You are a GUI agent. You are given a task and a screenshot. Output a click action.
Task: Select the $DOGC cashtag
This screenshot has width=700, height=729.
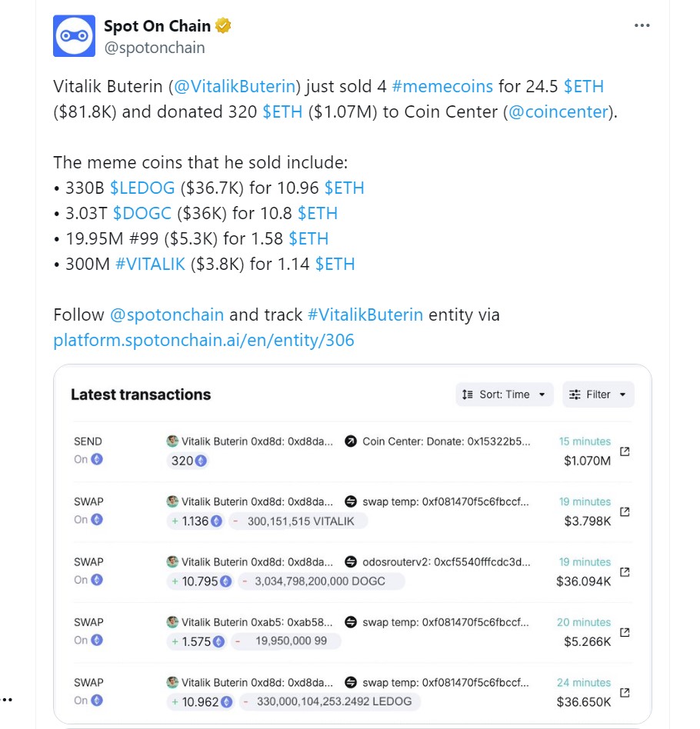tap(142, 213)
